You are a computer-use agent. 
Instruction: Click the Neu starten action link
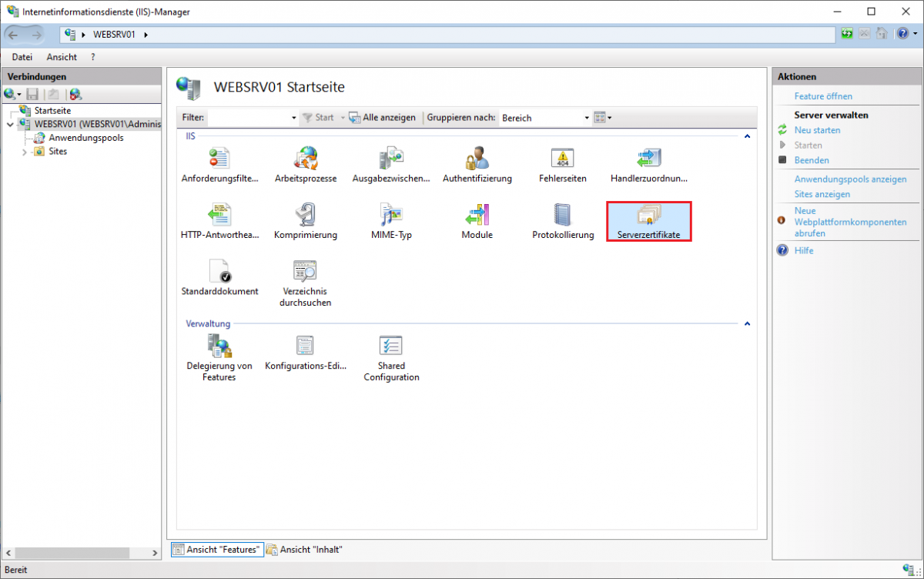[817, 130]
